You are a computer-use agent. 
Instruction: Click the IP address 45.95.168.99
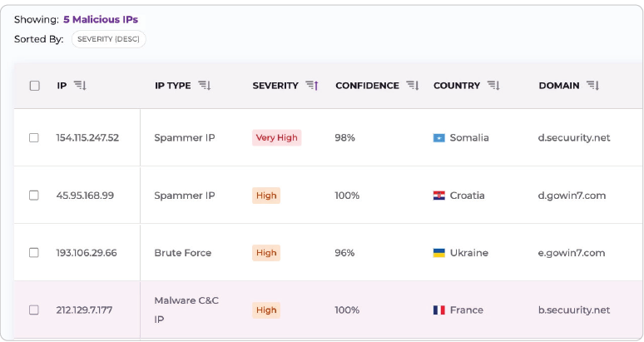pos(85,196)
